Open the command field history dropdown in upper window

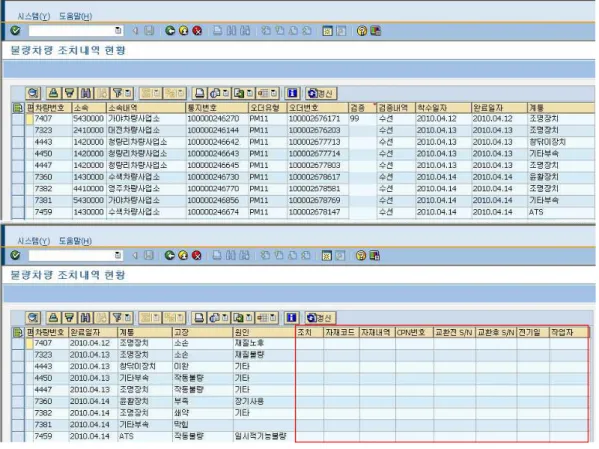point(118,31)
